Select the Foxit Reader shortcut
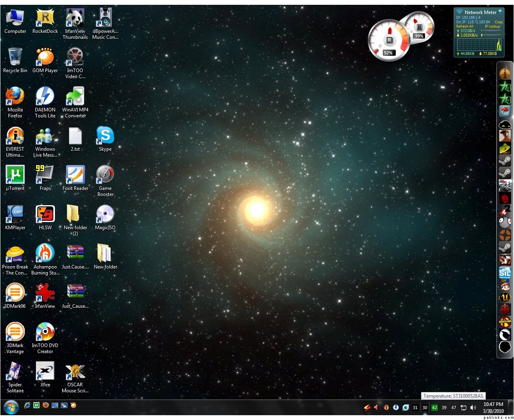 pyautogui.click(x=75, y=175)
